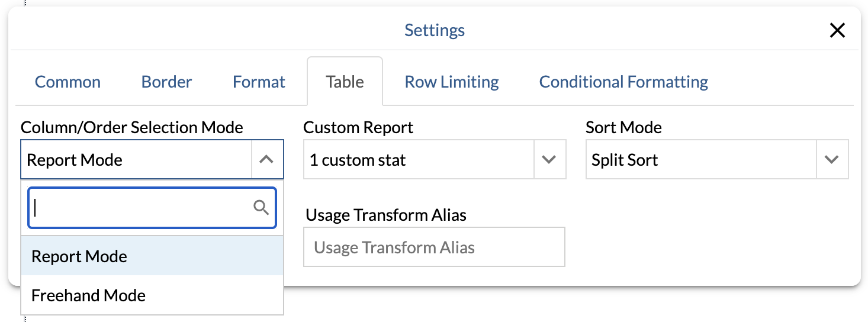Screen dimensions: 868x322
Task: Open the Border tab
Action: coord(166,82)
